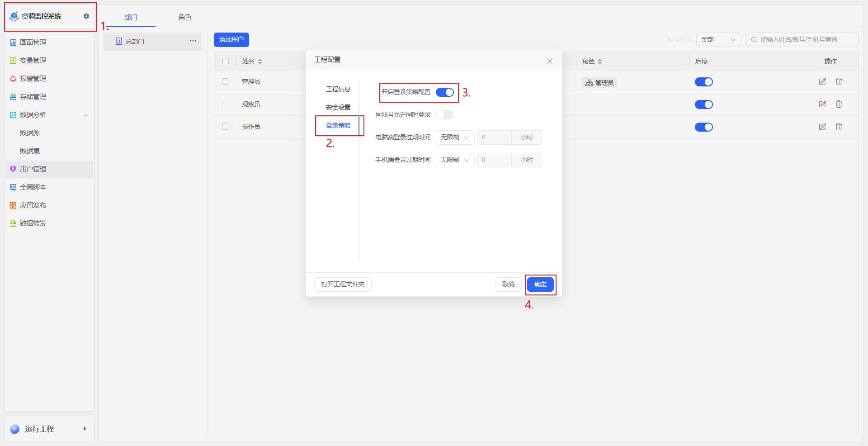Click the edit icon in the 操作员 row
The height and width of the screenshot is (446, 868).
click(x=822, y=127)
